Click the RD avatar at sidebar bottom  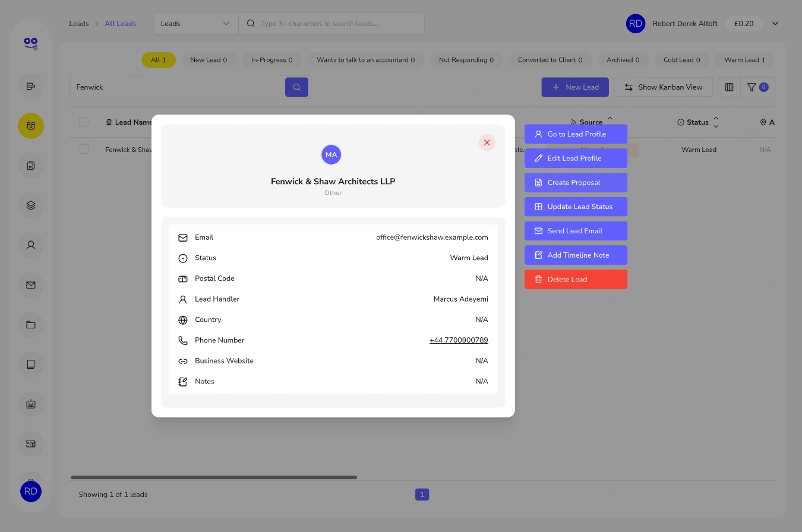click(31, 491)
